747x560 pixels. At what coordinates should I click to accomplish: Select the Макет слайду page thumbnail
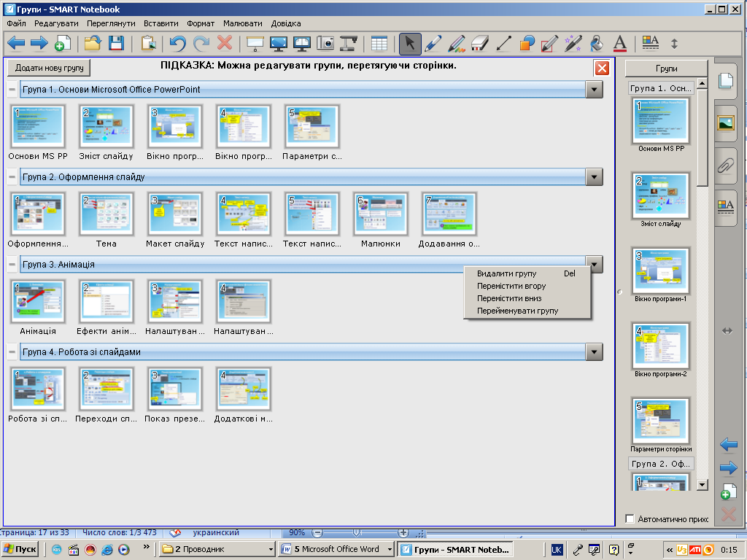[x=175, y=214]
